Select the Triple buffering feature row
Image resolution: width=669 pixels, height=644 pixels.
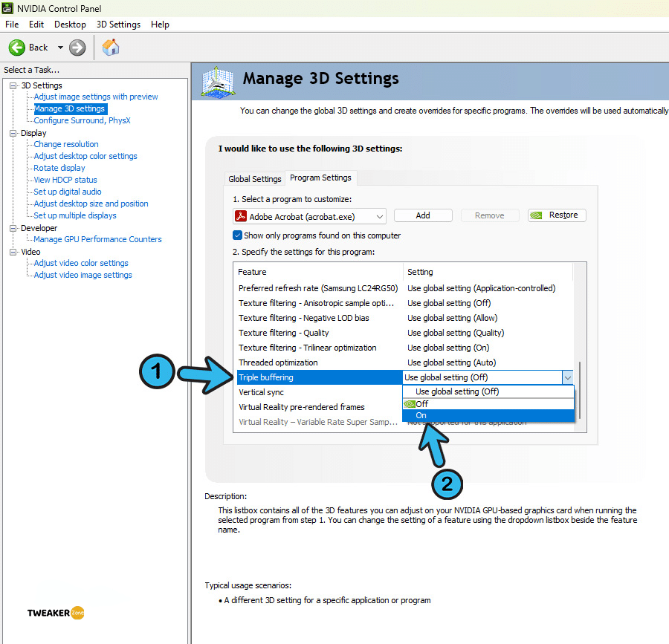click(318, 377)
